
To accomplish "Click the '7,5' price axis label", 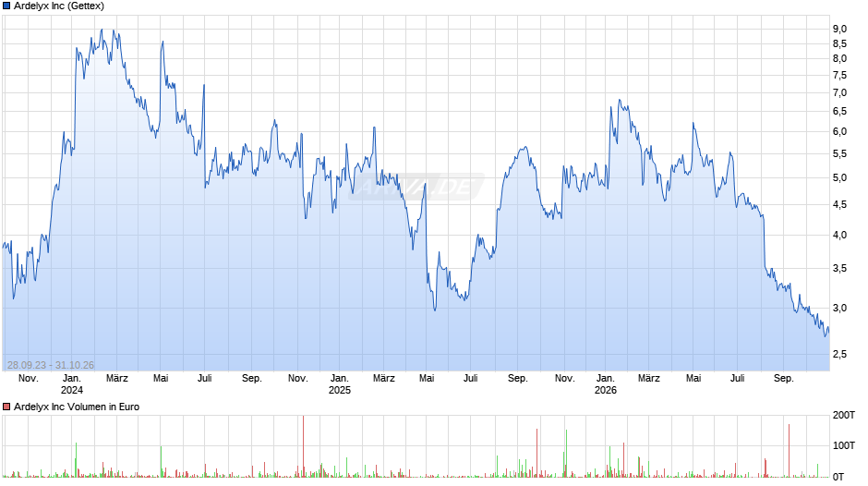I will 839,76.
